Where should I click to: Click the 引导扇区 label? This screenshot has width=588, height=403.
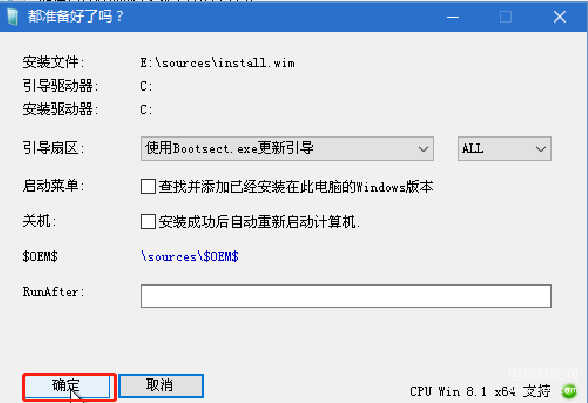tap(53, 148)
